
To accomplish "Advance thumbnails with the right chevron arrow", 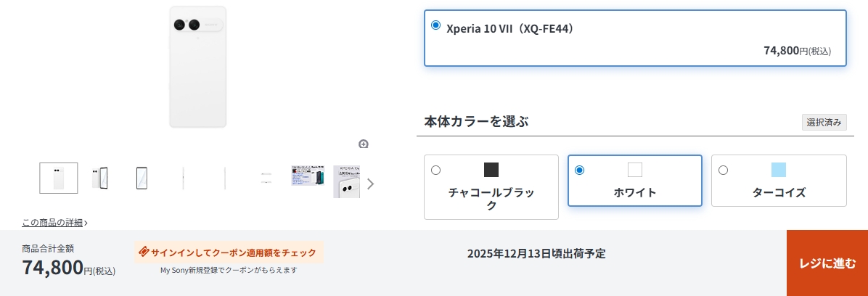I will (371, 184).
